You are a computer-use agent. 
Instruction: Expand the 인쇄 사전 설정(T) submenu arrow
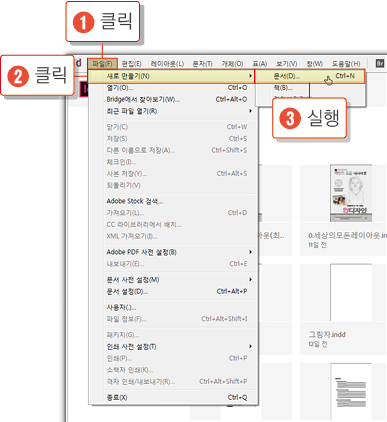point(250,346)
